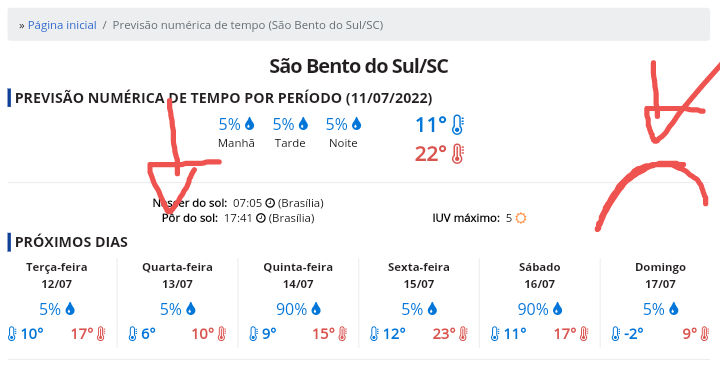Image resolution: width=720 pixels, height=367 pixels.
Task: Click the blue minimum temperature thermometer icon
Action: (x=458, y=125)
